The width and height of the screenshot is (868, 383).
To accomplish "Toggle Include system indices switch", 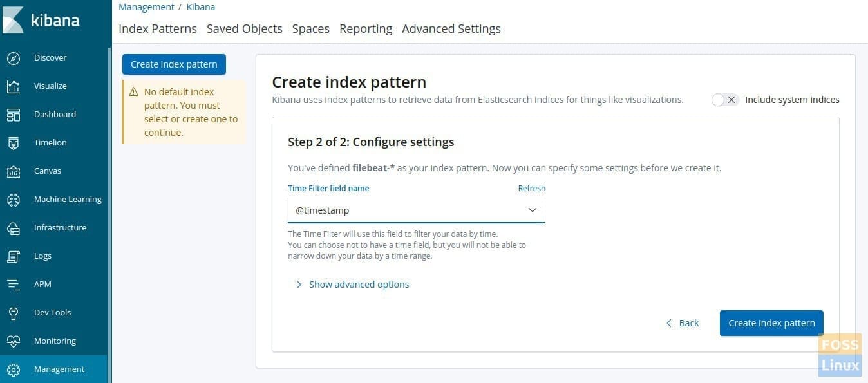I will tap(725, 100).
